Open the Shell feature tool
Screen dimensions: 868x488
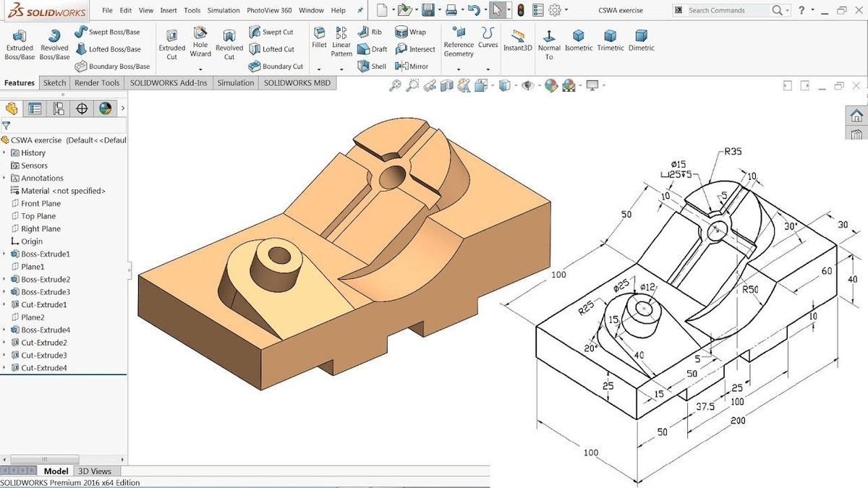coord(371,66)
